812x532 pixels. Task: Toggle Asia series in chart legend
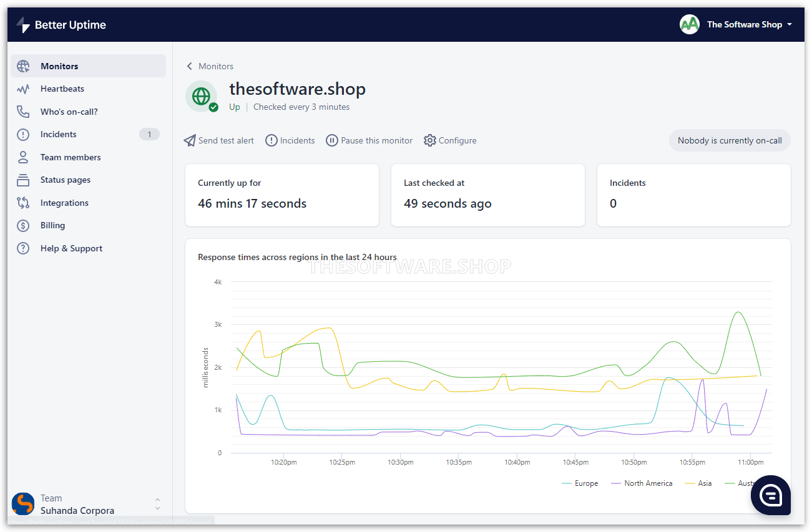coord(698,483)
